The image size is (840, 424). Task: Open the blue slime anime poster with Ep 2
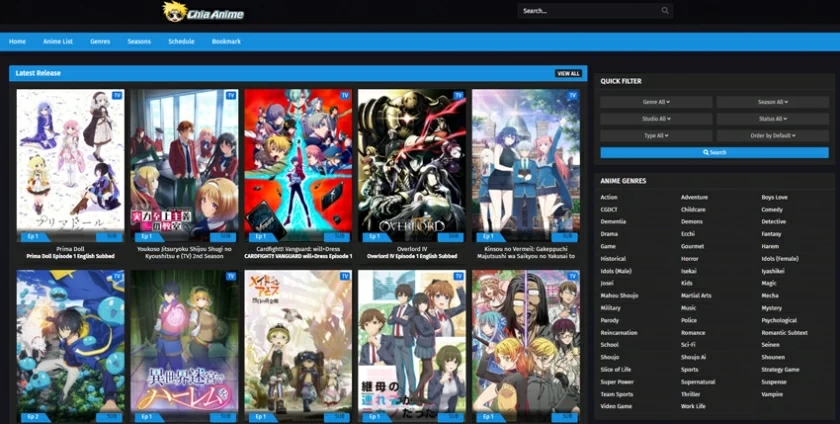[70, 346]
